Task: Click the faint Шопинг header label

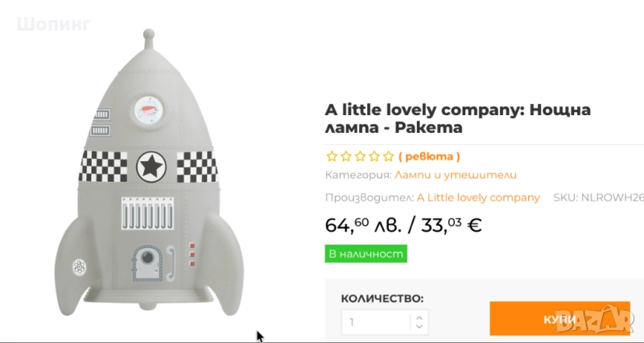Action: [54, 24]
